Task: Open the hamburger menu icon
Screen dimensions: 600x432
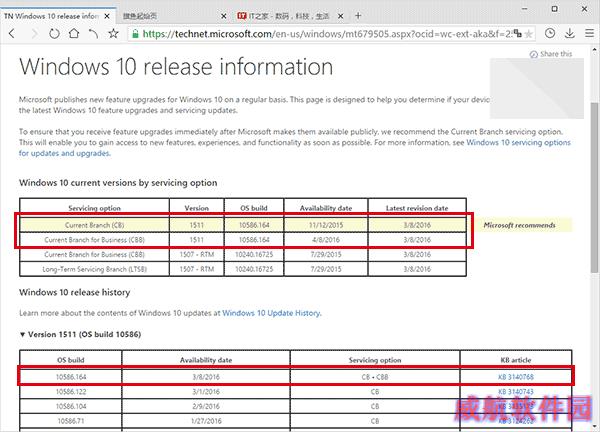Action: (590, 34)
